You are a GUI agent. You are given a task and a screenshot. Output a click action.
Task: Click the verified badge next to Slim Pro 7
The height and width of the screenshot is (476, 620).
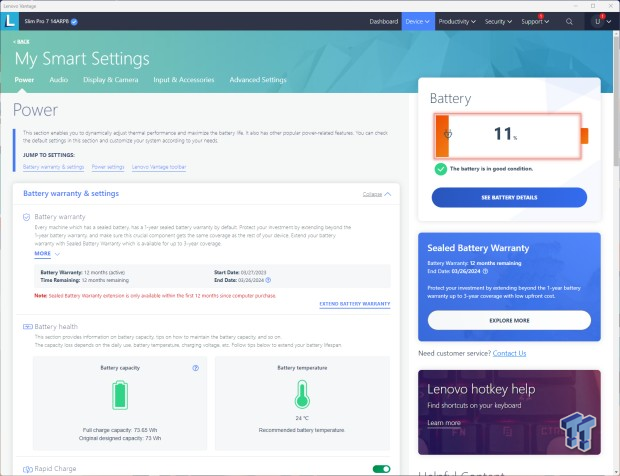click(x=74, y=22)
